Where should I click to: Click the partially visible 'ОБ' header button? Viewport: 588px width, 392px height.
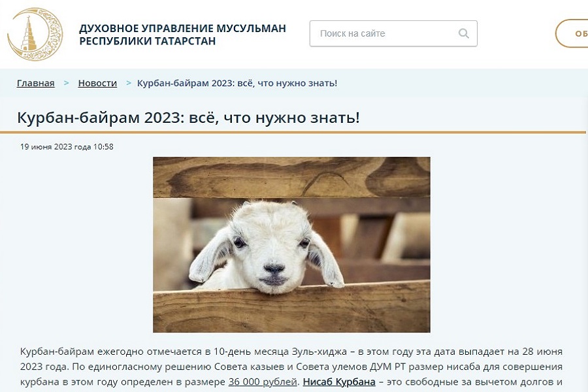tap(572, 33)
